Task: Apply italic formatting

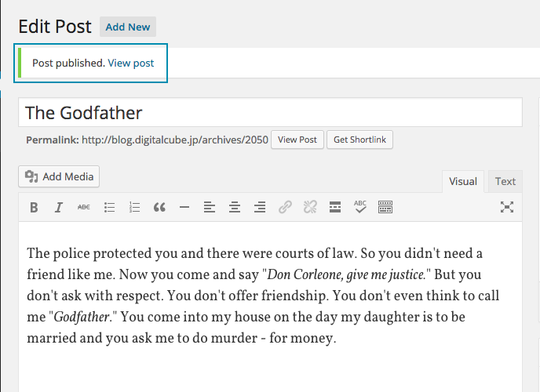Action: click(58, 208)
